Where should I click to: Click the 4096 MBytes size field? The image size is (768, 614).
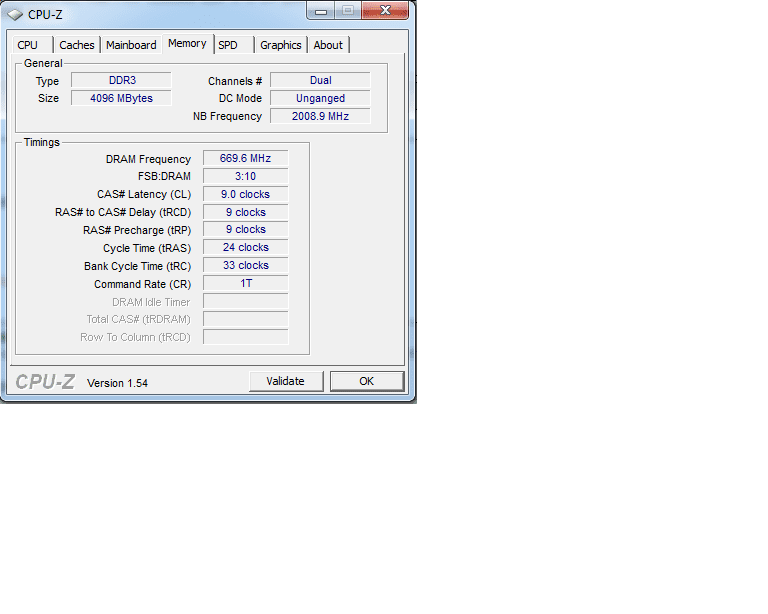[121, 98]
